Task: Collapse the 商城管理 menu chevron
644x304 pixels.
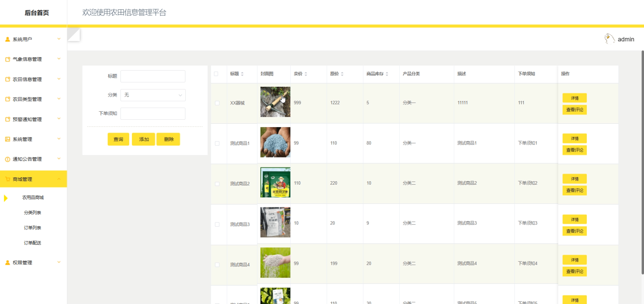Action: pos(59,179)
